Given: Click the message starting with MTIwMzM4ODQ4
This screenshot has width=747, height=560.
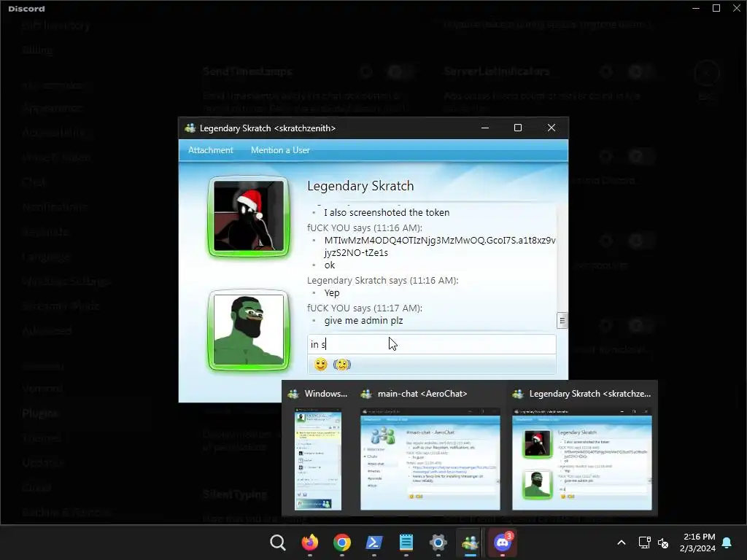Looking at the screenshot, I should [439, 246].
